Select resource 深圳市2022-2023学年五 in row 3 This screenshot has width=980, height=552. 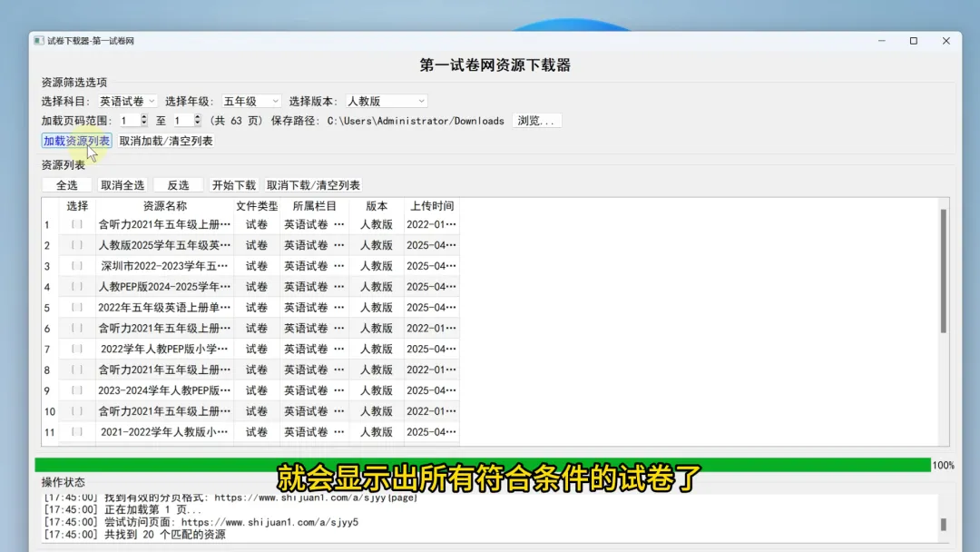click(165, 266)
